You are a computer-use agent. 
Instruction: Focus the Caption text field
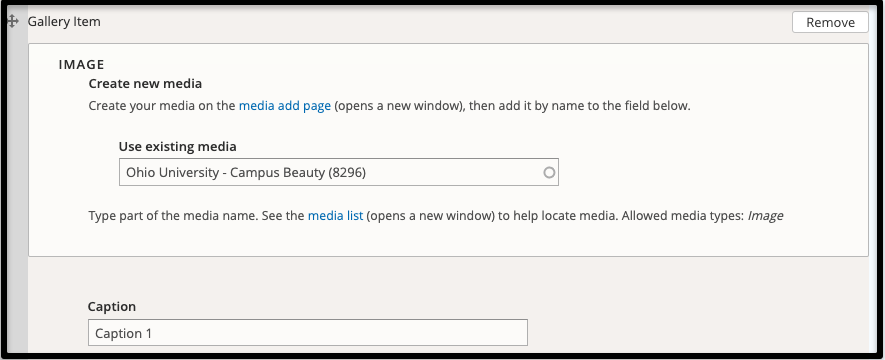(308, 332)
